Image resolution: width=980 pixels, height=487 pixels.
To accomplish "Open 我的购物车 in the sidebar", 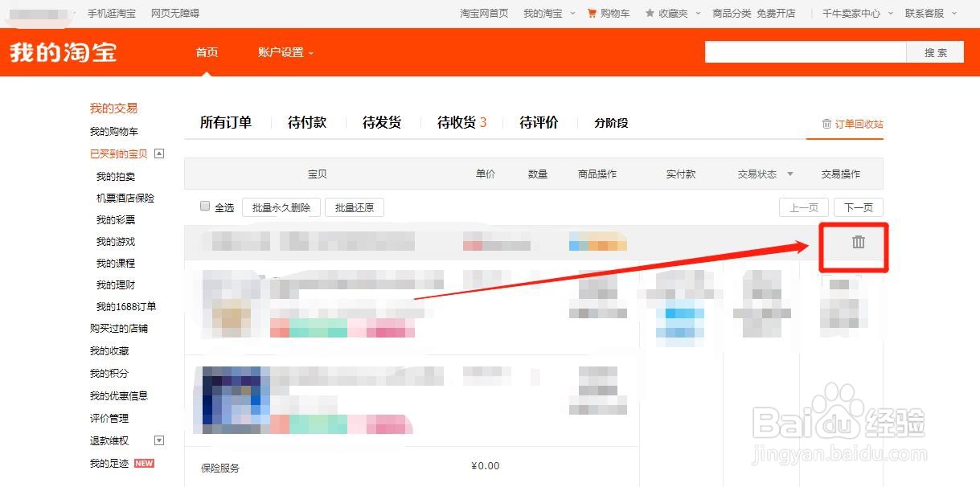I will (114, 131).
